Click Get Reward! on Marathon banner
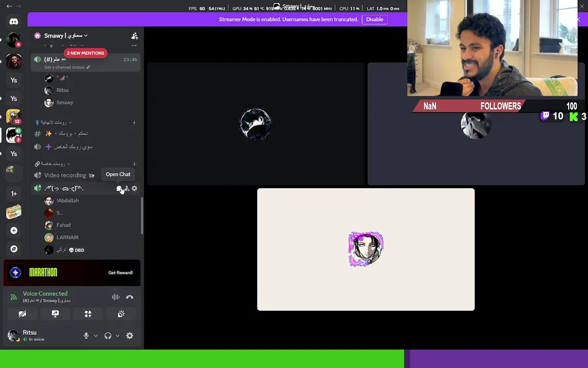 120,272
